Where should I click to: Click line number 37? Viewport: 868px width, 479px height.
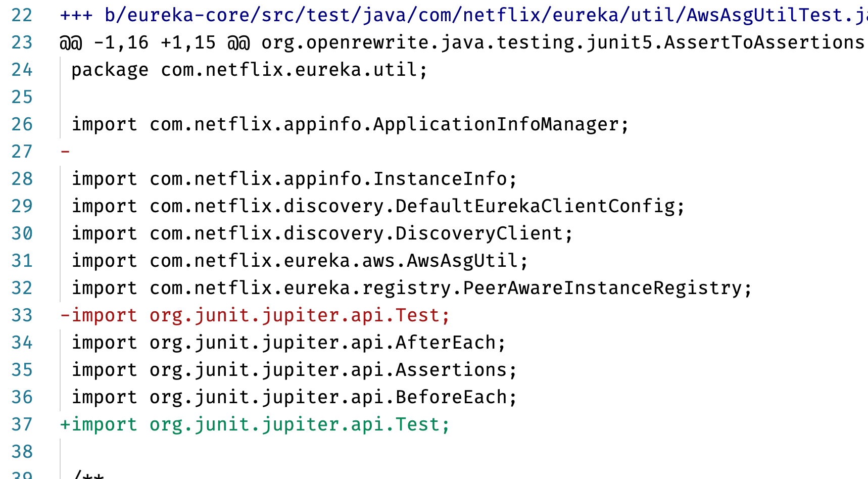22,424
